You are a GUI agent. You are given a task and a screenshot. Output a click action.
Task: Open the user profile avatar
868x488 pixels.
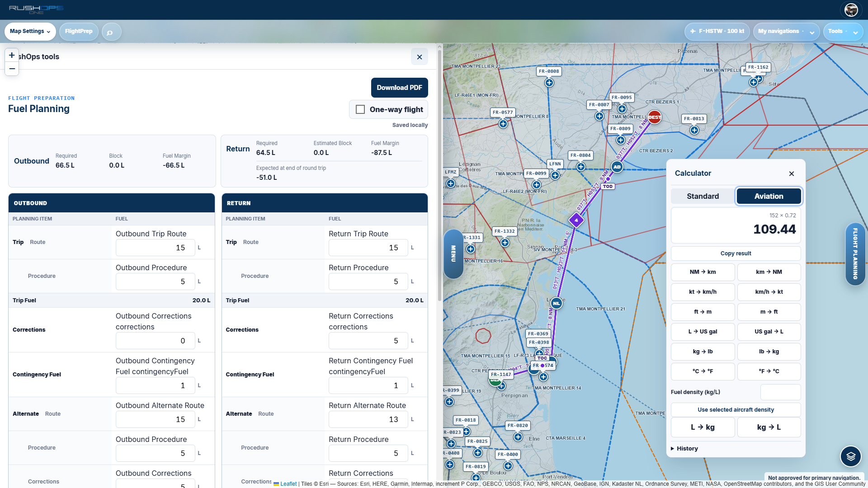tap(851, 9)
